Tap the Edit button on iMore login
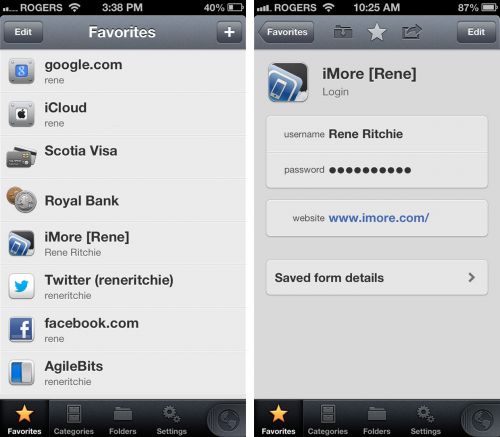Viewport: 500px width, 437px height. pyautogui.click(x=476, y=32)
